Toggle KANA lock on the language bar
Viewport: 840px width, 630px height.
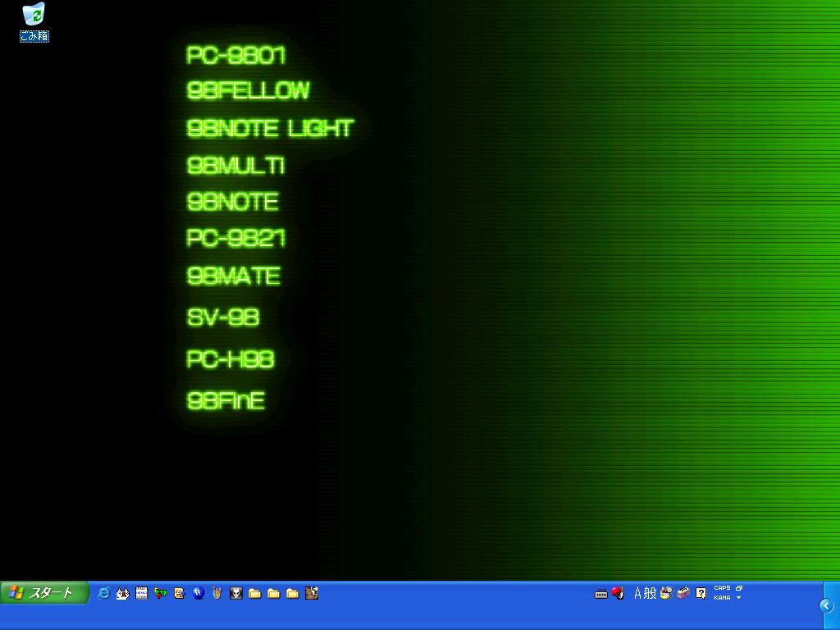(722, 597)
